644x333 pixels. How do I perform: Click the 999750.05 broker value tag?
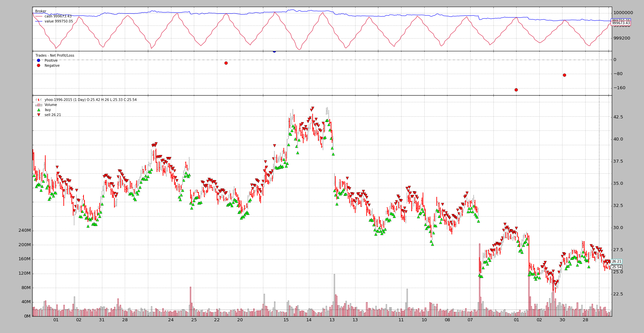(621, 20)
